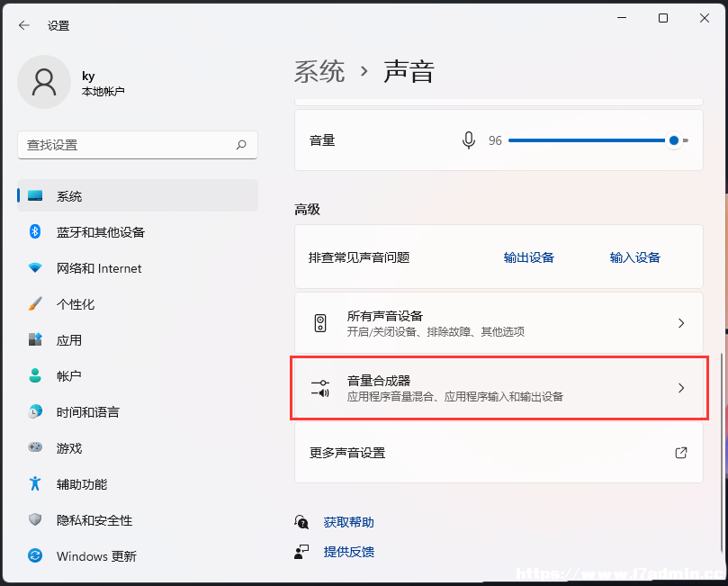Click the 高级 section heading
This screenshot has width=728, height=586.
coord(308,210)
